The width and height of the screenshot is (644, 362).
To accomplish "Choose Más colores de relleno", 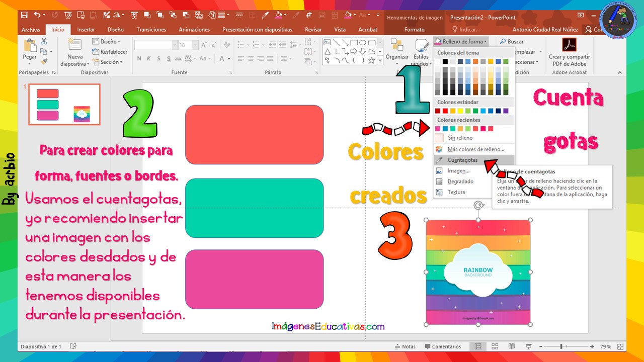I will pyautogui.click(x=474, y=149).
